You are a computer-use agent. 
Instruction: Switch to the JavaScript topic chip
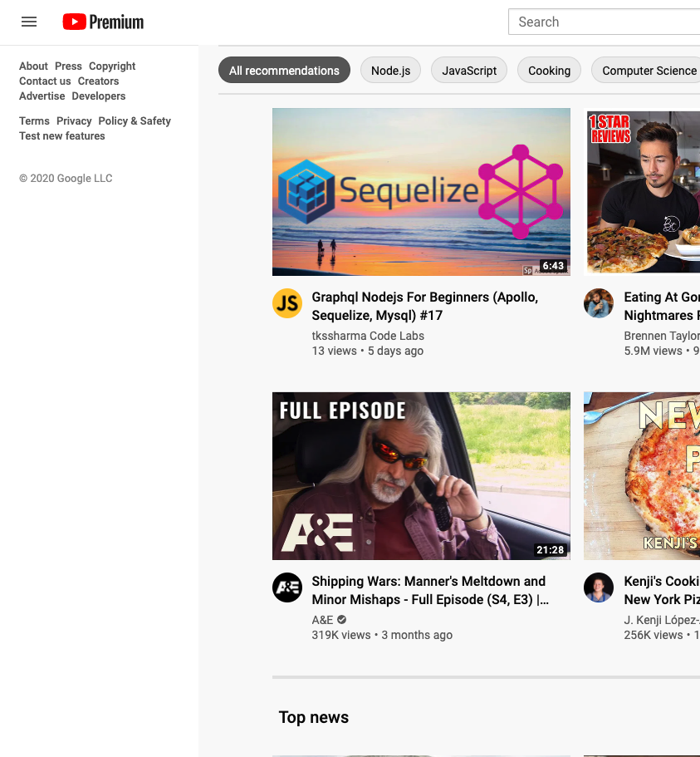pos(469,71)
